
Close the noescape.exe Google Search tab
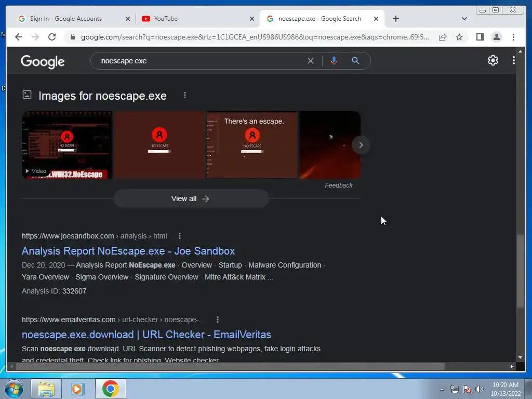[376, 19]
